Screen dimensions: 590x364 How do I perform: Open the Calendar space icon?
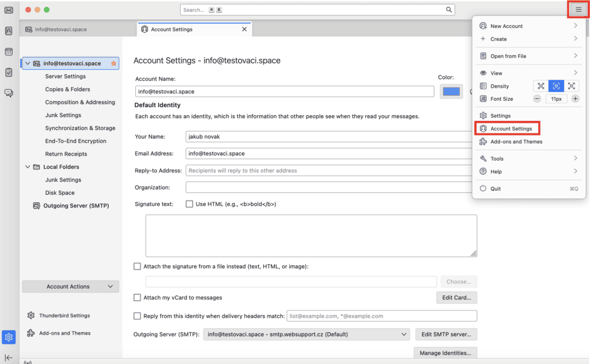9,51
